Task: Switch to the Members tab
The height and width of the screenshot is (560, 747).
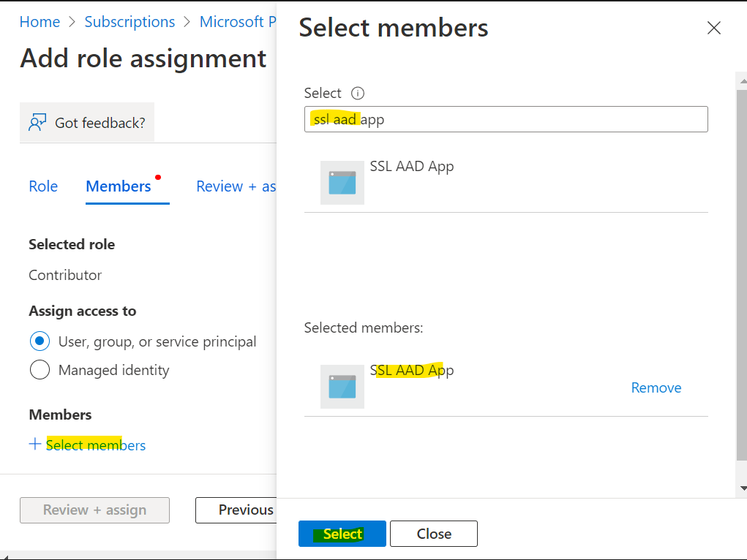Action: pyautogui.click(x=118, y=186)
